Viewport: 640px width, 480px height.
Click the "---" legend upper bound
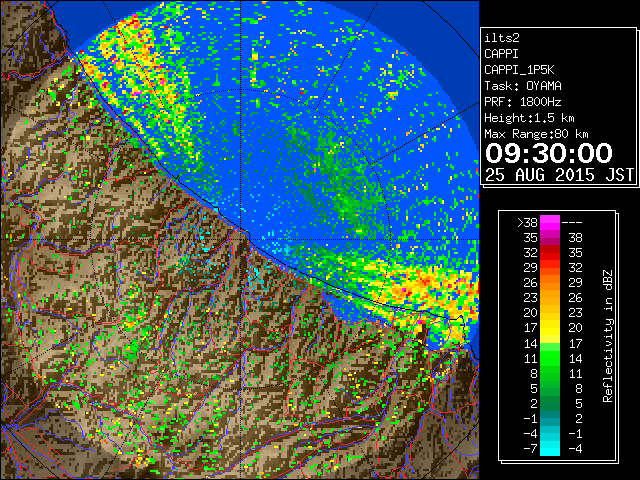(x=572, y=223)
